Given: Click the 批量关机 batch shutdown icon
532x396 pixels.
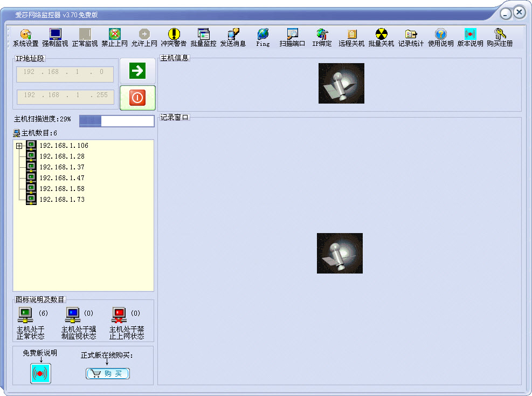Looking at the screenshot, I should pyautogui.click(x=381, y=37).
